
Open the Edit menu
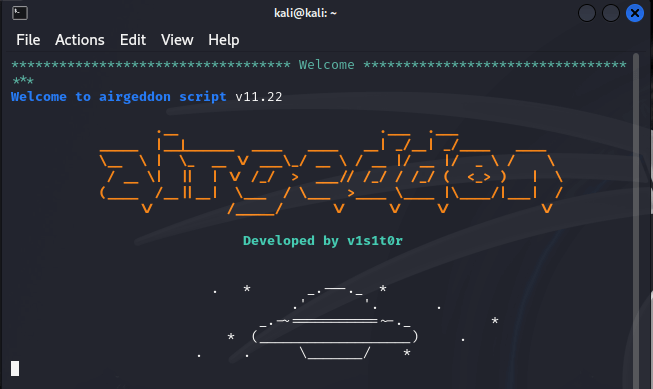(133, 40)
